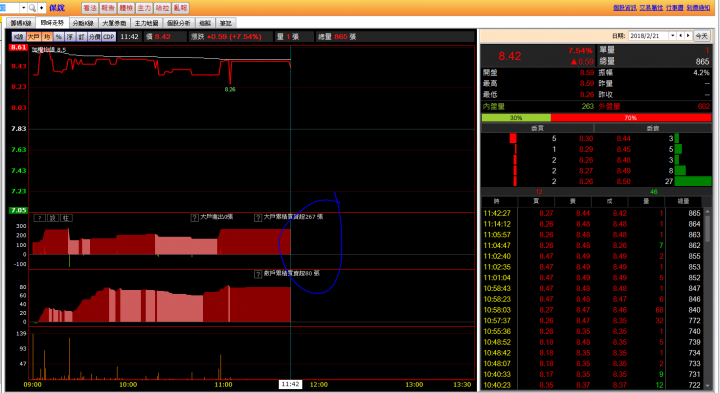The width and height of the screenshot is (720, 393).
Task: Click ask price 8.44 in order book
Action: 624,138
